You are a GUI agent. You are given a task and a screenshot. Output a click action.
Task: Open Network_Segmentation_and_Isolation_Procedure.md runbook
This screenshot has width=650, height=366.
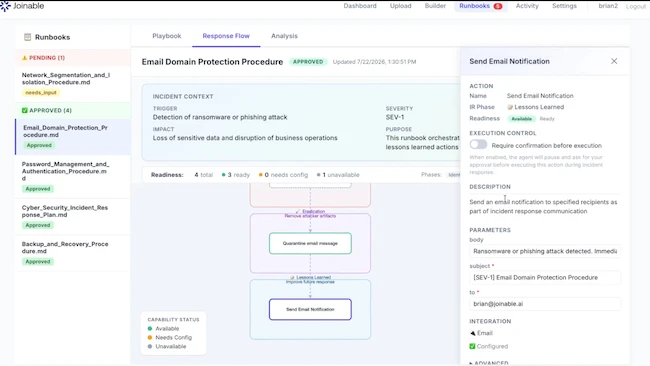coord(73,84)
